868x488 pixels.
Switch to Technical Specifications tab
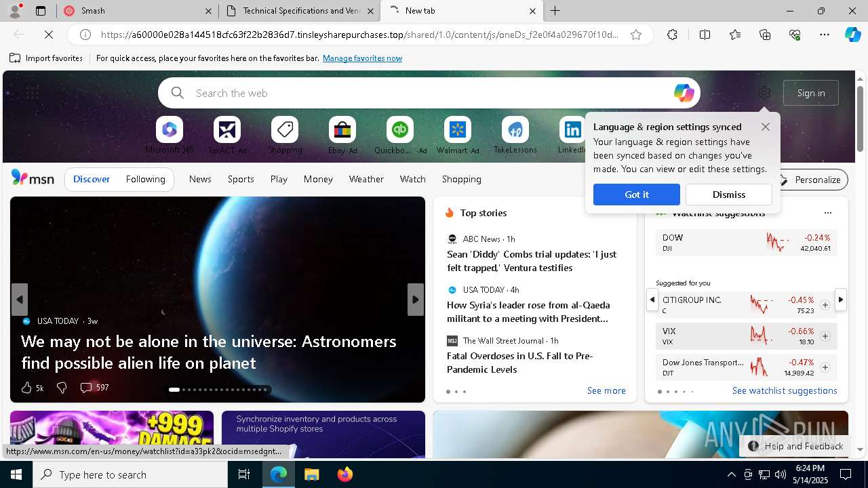pyautogui.click(x=300, y=11)
